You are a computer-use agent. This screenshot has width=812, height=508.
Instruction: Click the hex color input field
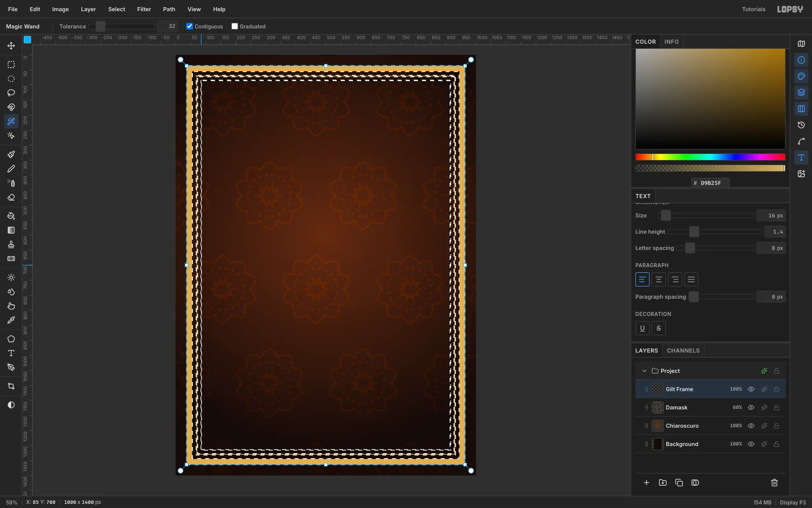710,183
